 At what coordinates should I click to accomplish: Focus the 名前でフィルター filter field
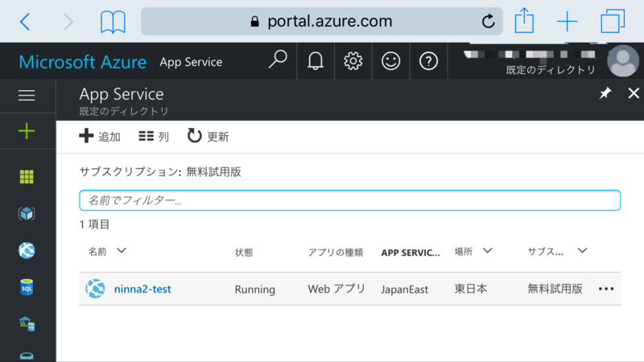tap(350, 200)
